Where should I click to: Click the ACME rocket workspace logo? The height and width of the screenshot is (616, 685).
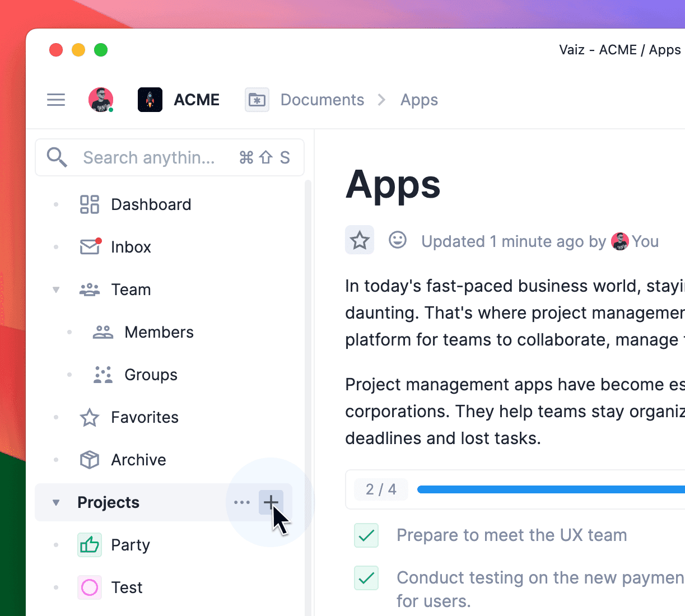150,99
